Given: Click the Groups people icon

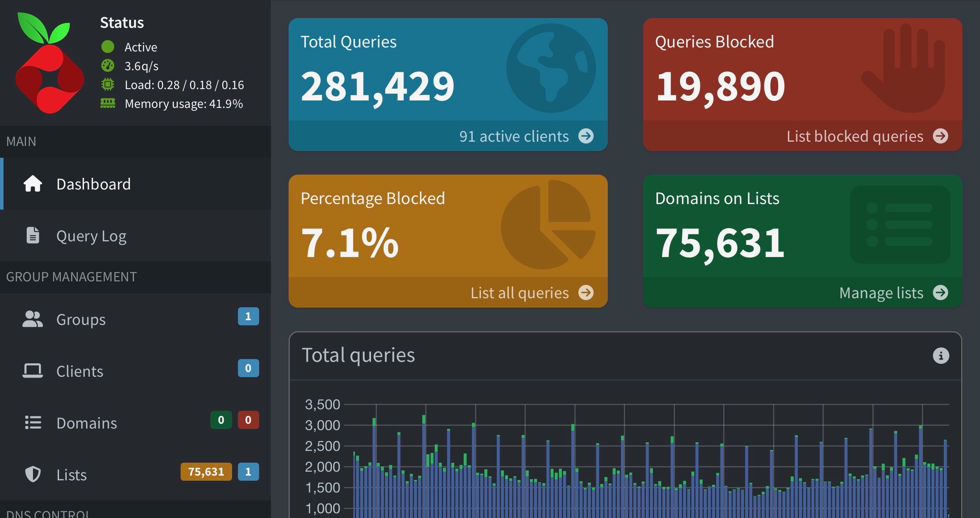Looking at the screenshot, I should 33,319.
